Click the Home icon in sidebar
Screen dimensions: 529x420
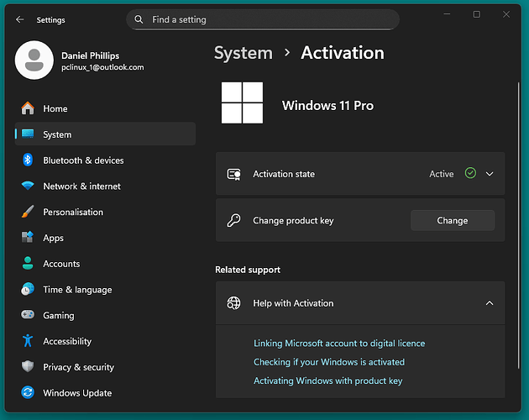28,108
